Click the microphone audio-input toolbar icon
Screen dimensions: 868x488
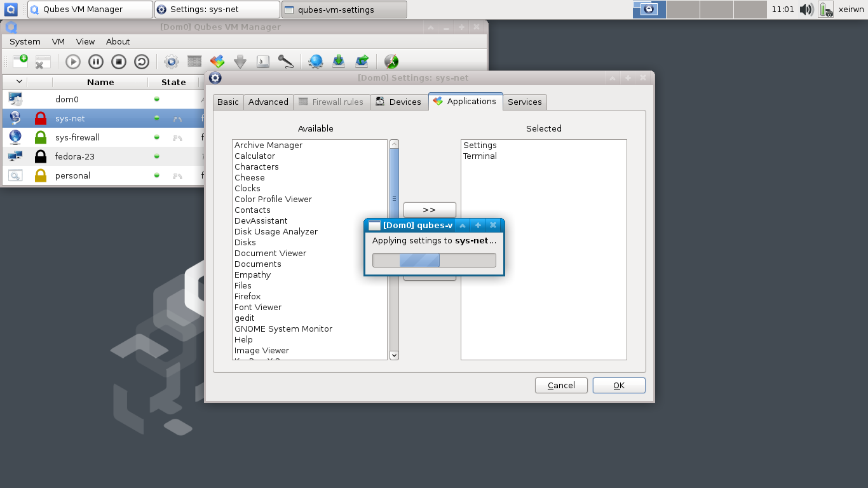click(x=286, y=62)
